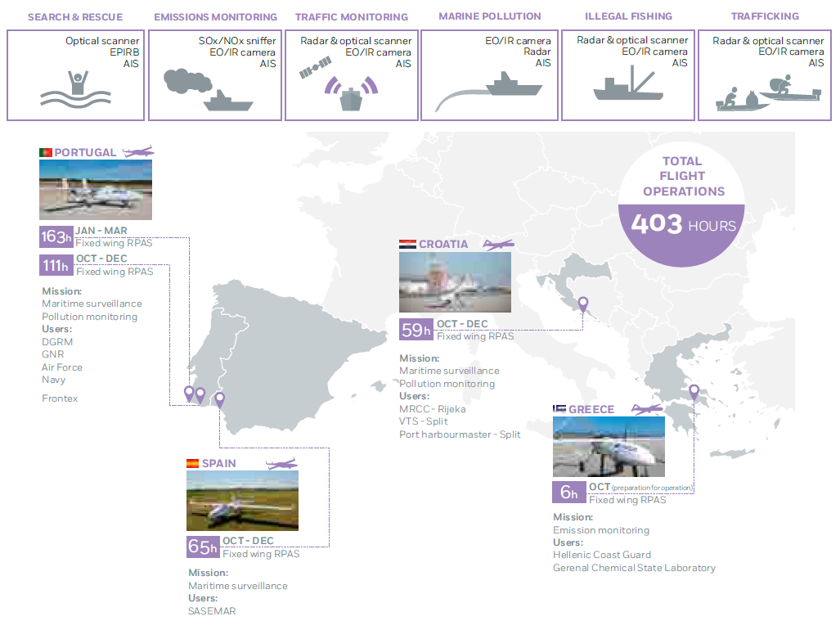Viewport: 840px width, 639px height.
Task: Click Hellenic Coast Guard entry
Action: (602, 555)
